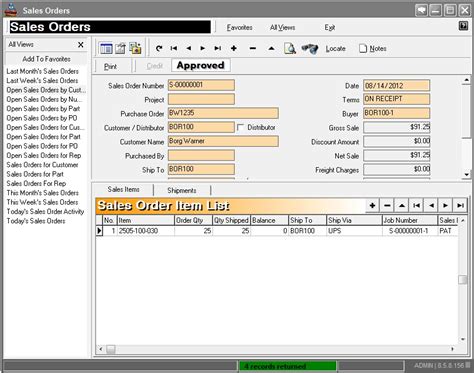This screenshot has height=373, width=474.
Task: Open the All Views menu
Action: click(282, 28)
